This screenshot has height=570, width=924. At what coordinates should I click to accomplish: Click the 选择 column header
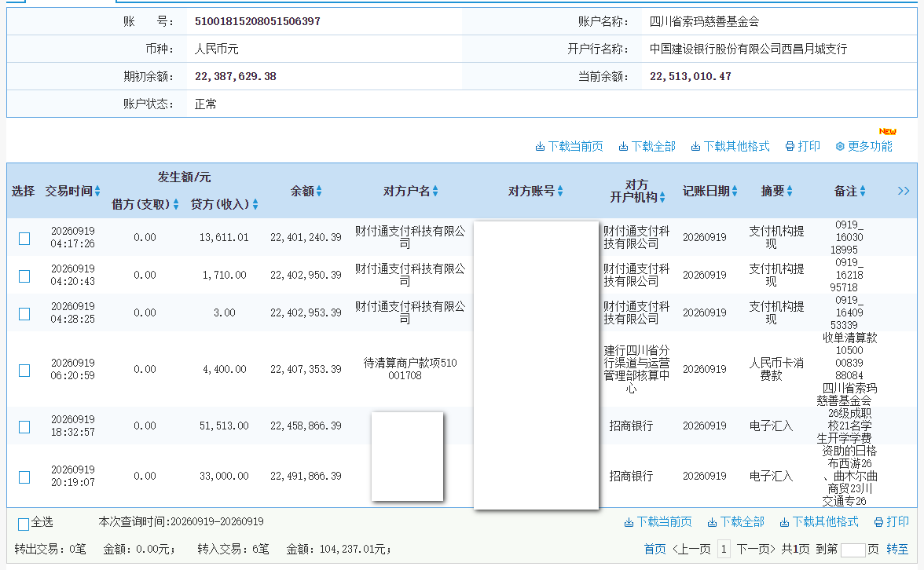click(x=23, y=191)
